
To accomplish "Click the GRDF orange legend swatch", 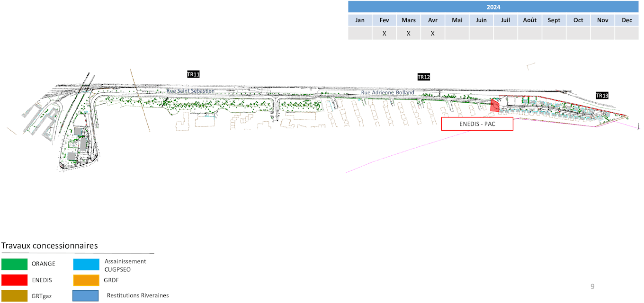I will [86, 280].
